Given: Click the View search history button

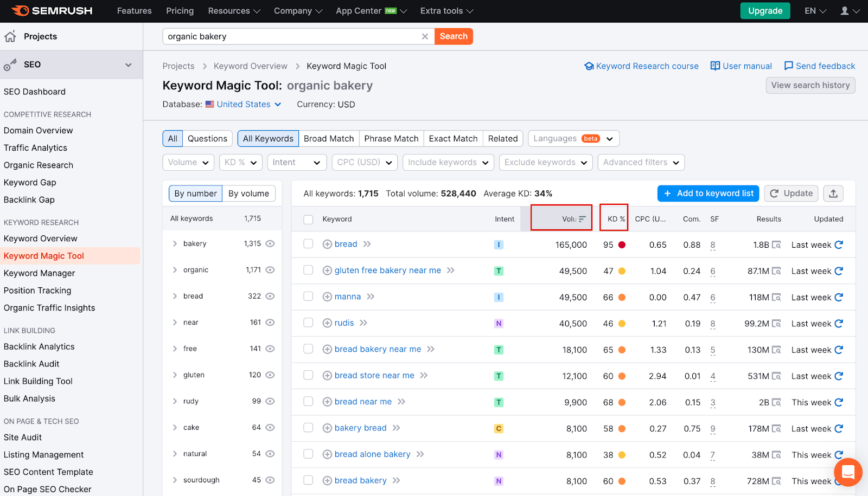Looking at the screenshot, I should (x=810, y=85).
